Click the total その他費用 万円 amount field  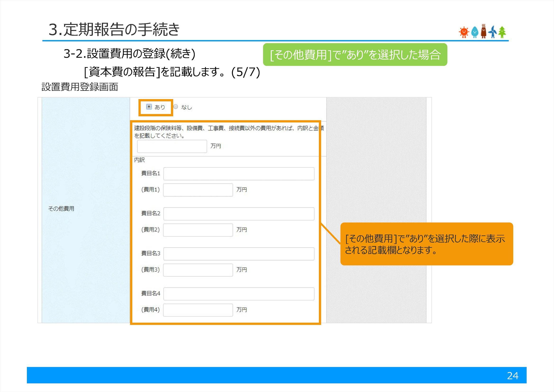tap(172, 146)
